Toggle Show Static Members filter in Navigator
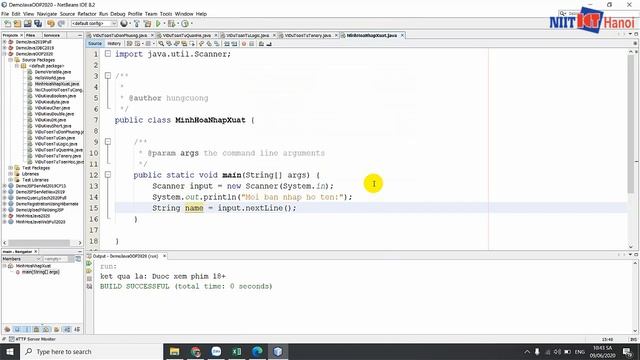Screen dimensions: 640x360 tap(27, 329)
